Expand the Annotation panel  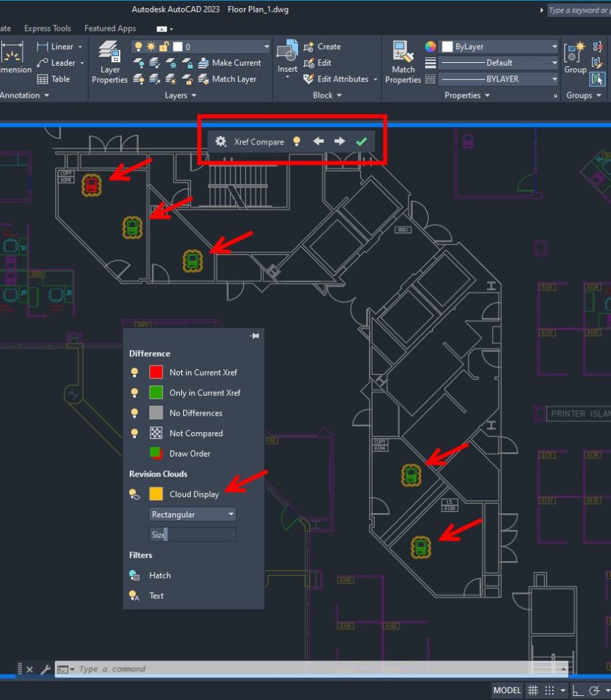(x=25, y=96)
